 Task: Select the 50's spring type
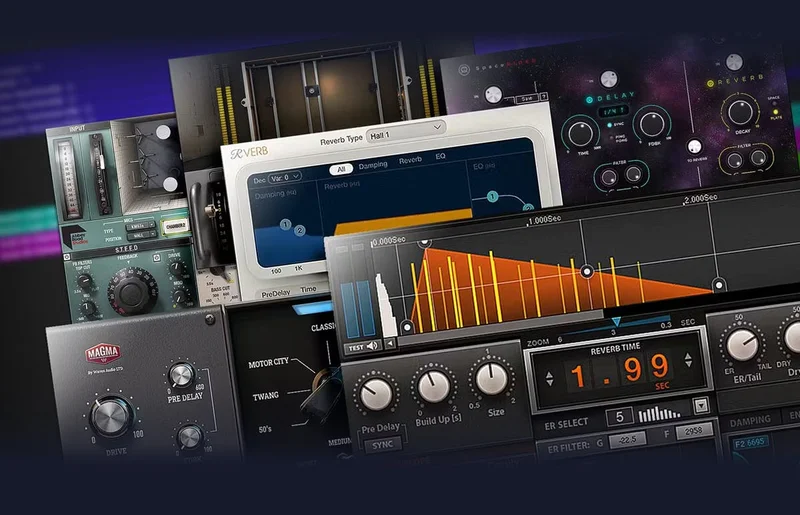click(x=265, y=429)
